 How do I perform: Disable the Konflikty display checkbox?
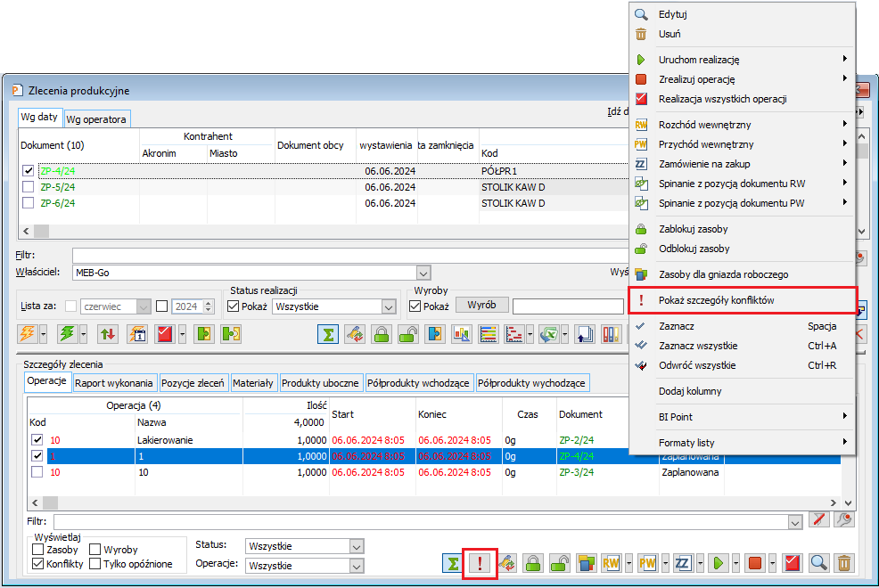[x=38, y=564]
